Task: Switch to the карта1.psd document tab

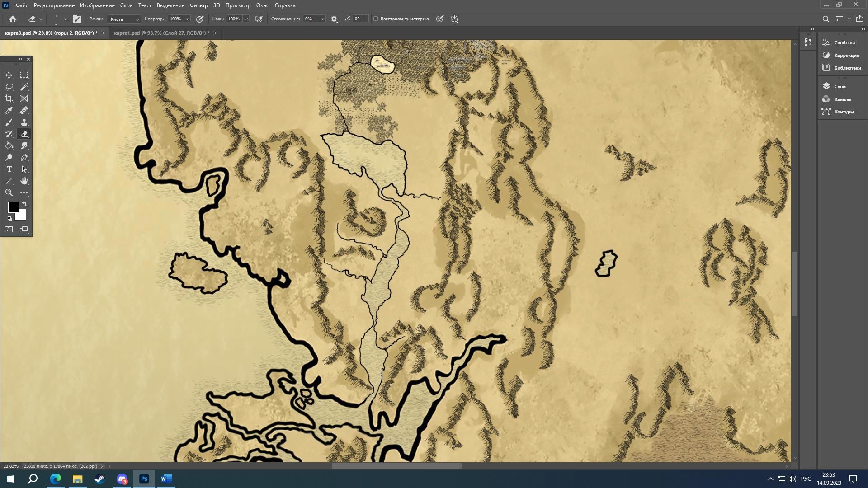Action: (161, 33)
